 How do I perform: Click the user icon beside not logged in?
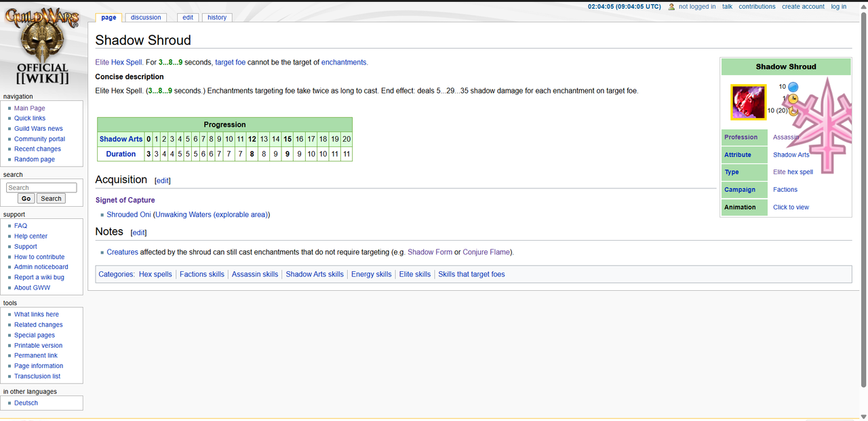click(671, 7)
